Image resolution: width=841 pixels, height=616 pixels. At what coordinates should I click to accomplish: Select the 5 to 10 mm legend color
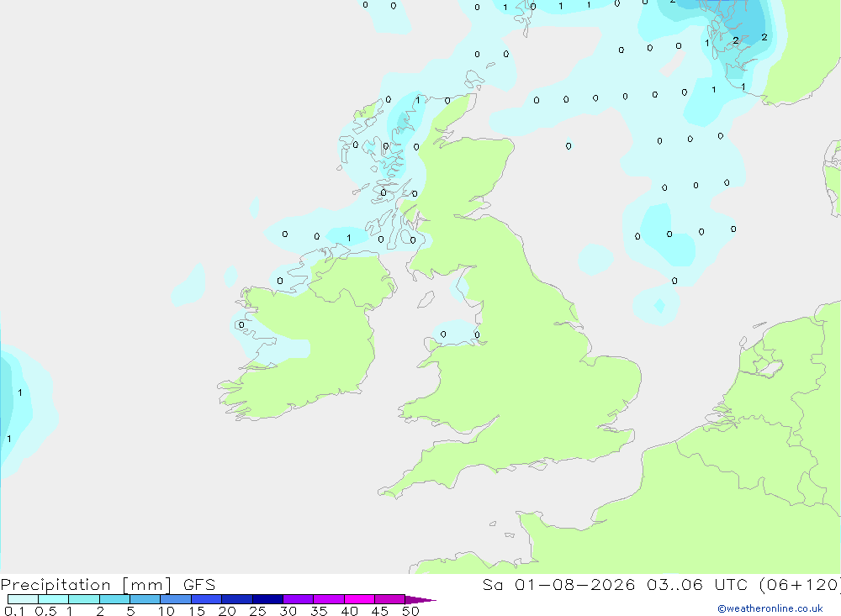[x=145, y=599]
